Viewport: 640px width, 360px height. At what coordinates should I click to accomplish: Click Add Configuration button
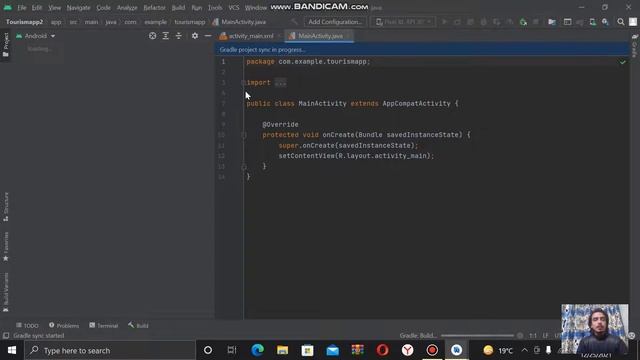(335, 22)
